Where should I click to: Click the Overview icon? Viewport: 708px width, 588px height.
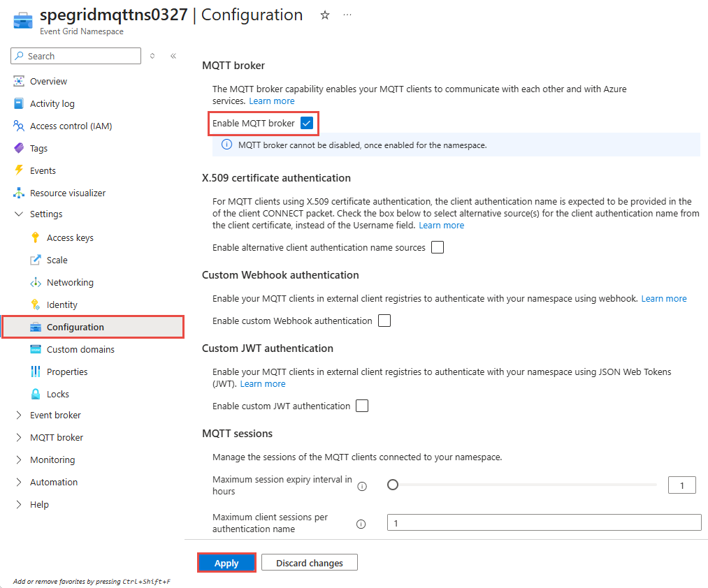click(18, 81)
